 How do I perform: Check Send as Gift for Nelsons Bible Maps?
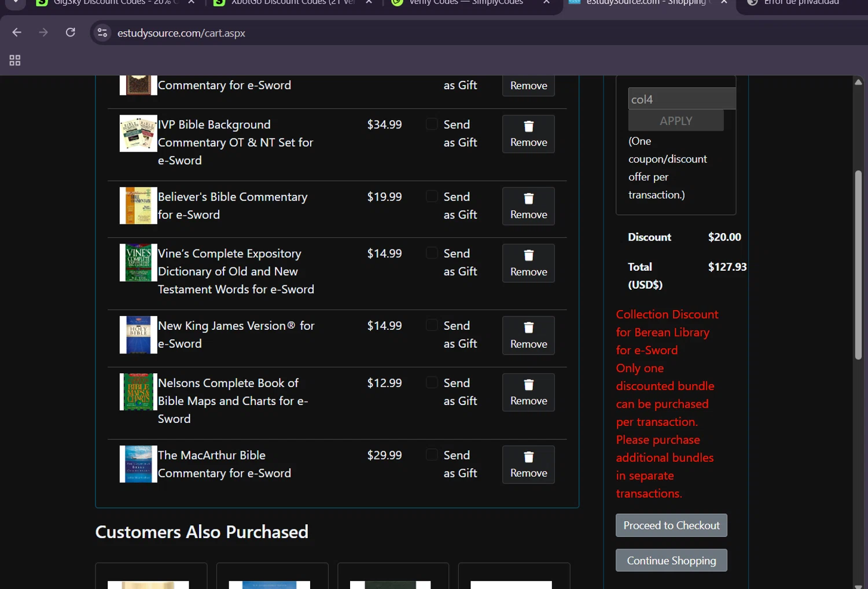[x=432, y=382]
